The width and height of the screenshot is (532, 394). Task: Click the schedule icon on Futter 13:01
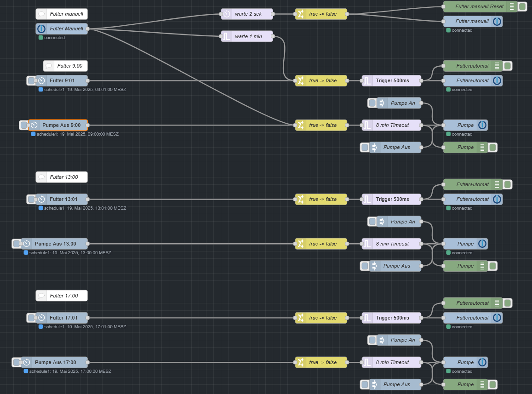[41, 199]
